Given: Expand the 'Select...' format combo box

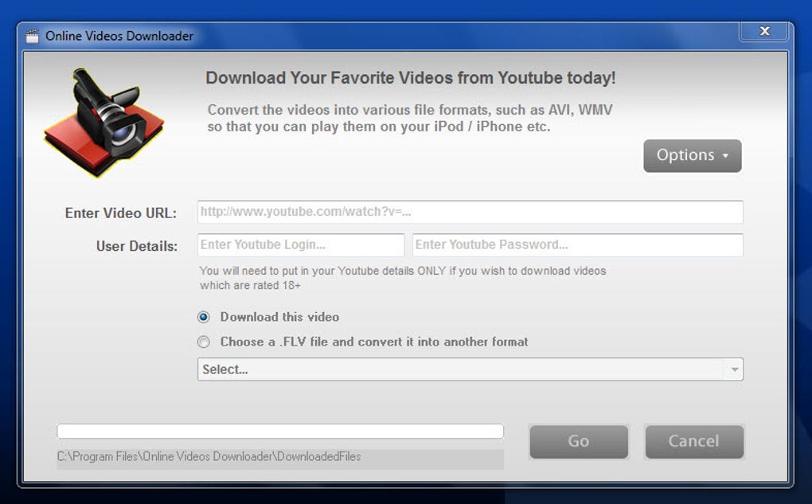Looking at the screenshot, I should point(470,369).
